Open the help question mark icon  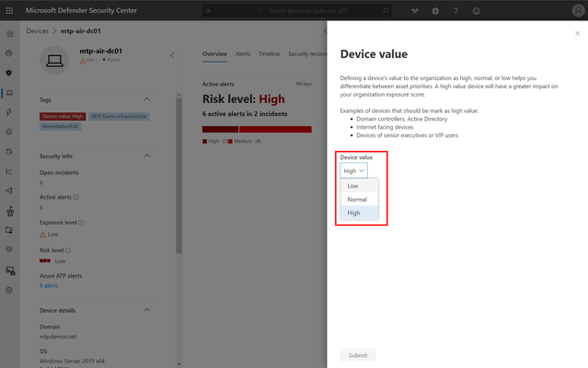pyautogui.click(x=455, y=11)
